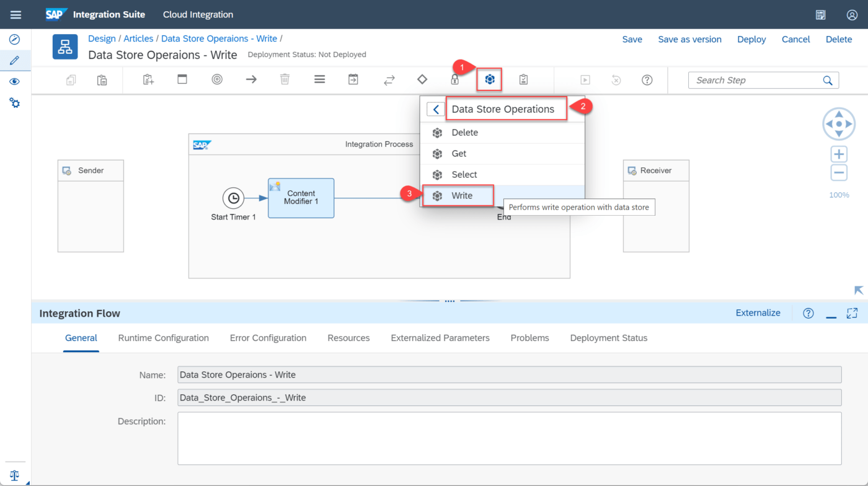The image size is (868, 486).
Task: Open the notifications feed icon in header
Action: click(821, 15)
